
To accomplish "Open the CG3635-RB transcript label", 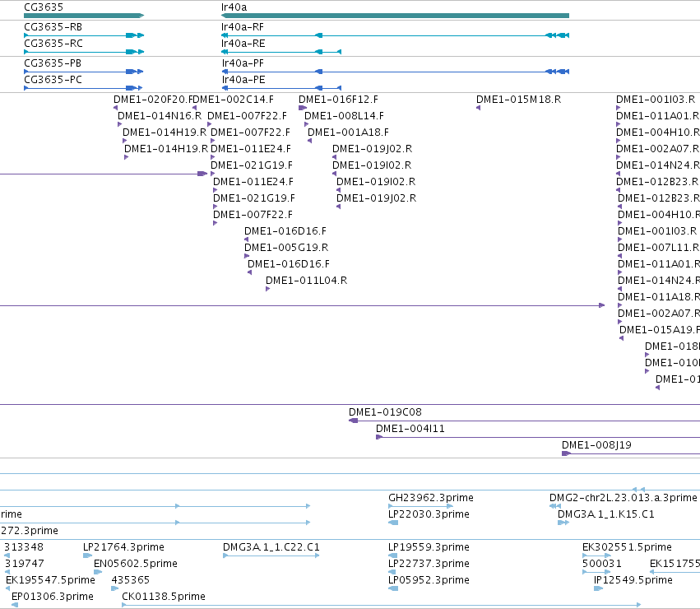I will pos(53,27).
